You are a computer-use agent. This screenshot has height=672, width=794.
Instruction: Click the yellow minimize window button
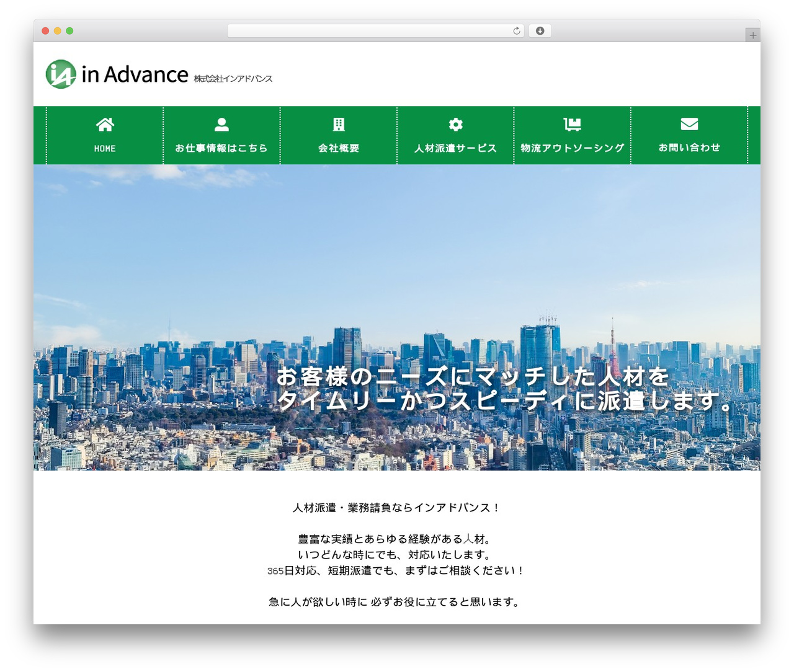[58, 31]
